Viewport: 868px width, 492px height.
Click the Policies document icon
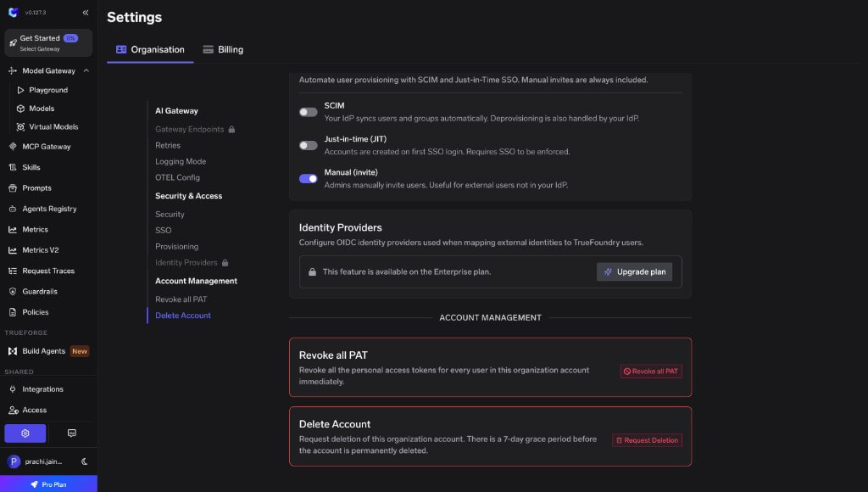pyautogui.click(x=12, y=312)
